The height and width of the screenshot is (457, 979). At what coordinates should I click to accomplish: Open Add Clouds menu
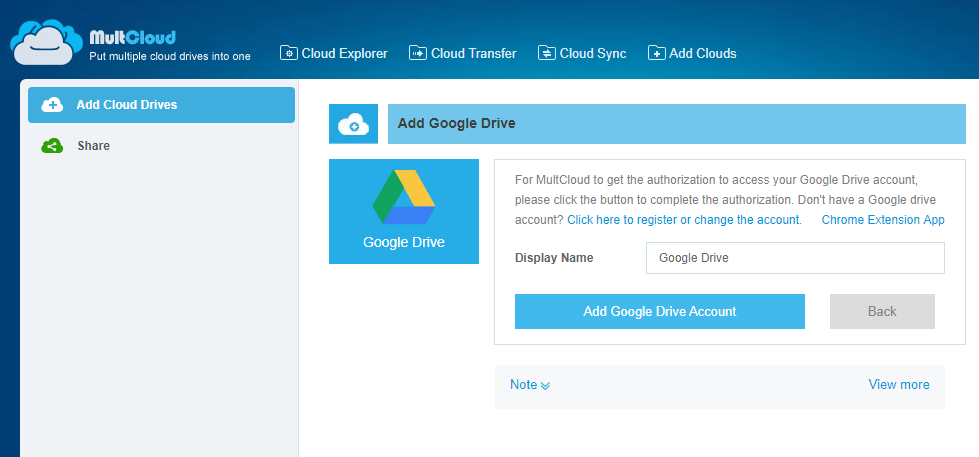[692, 54]
